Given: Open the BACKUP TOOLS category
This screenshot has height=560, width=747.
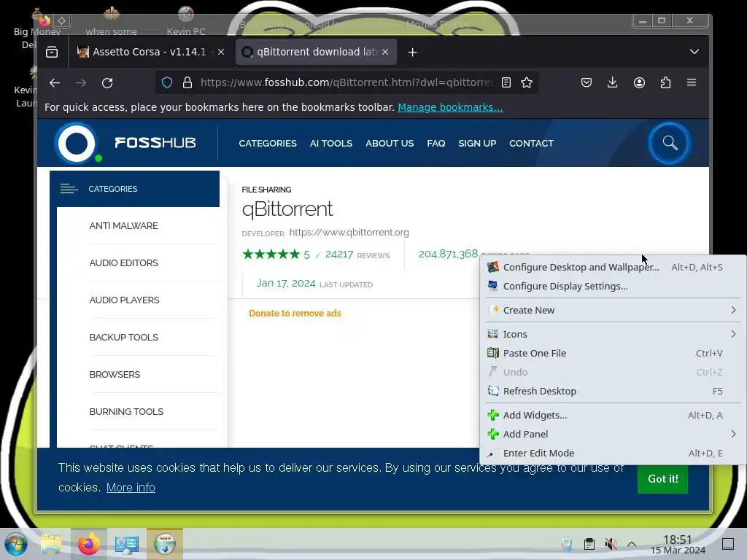Looking at the screenshot, I should click(124, 337).
